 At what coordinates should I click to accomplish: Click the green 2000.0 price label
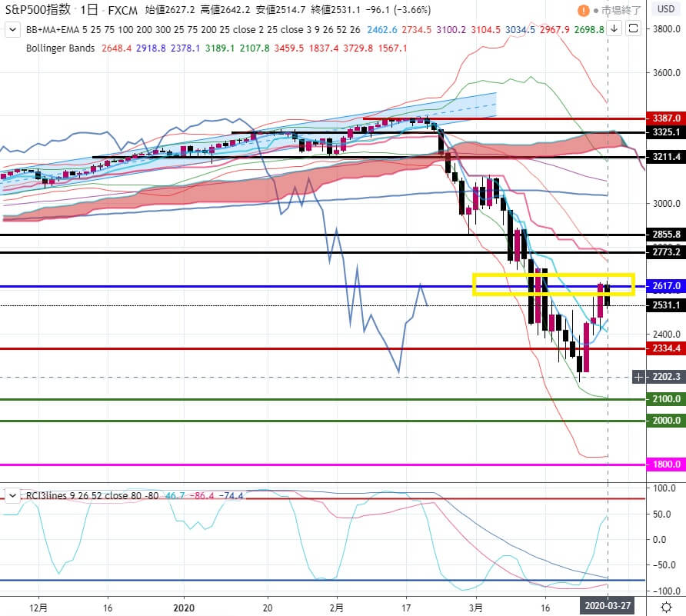pyautogui.click(x=666, y=421)
